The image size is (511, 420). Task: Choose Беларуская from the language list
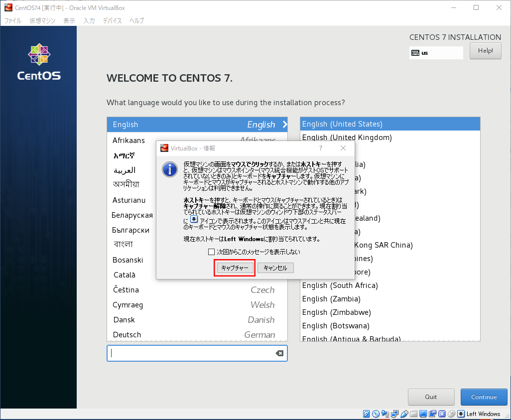pos(131,215)
